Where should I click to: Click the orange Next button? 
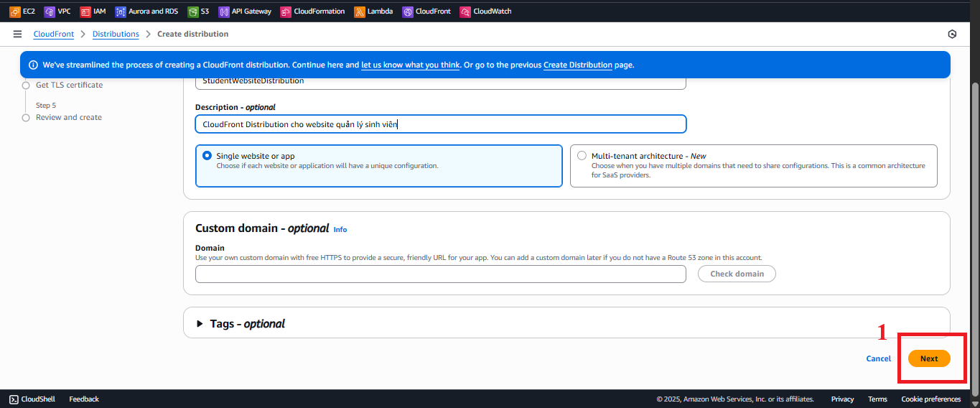pyautogui.click(x=929, y=358)
